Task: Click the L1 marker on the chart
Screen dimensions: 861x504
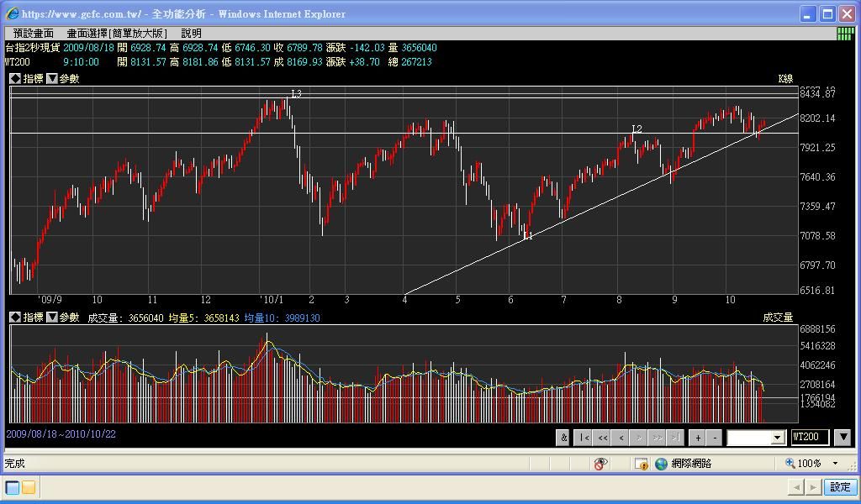Action: (528, 236)
